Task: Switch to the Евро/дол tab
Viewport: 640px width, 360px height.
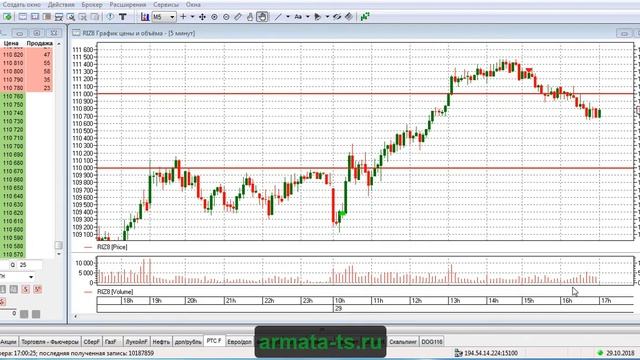Action: 240,342
